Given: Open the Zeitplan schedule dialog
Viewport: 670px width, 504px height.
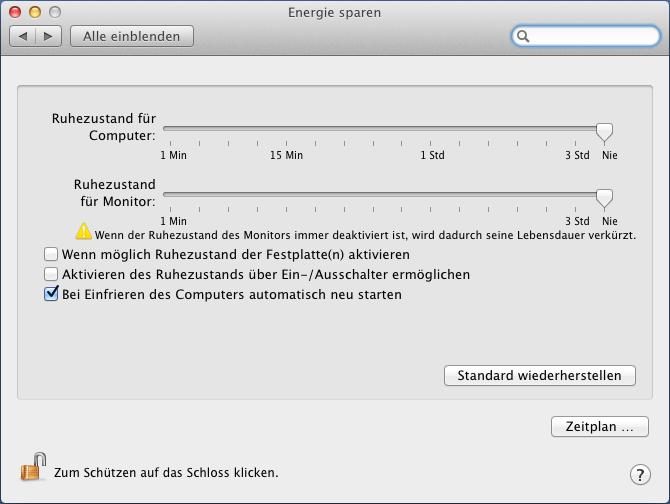Looking at the screenshot, I should (x=599, y=426).
